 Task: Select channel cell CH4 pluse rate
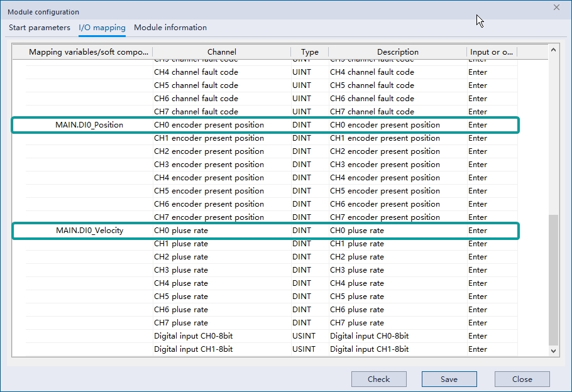pos(222,283)
